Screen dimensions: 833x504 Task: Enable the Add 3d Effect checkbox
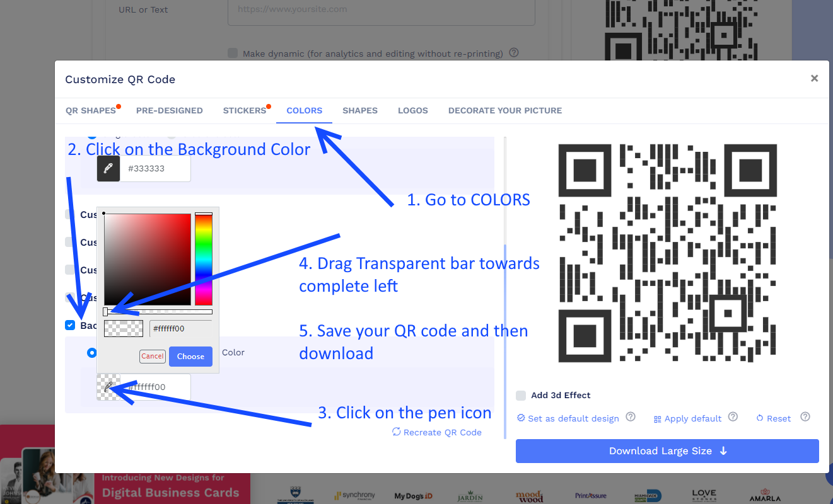(521, 396)
